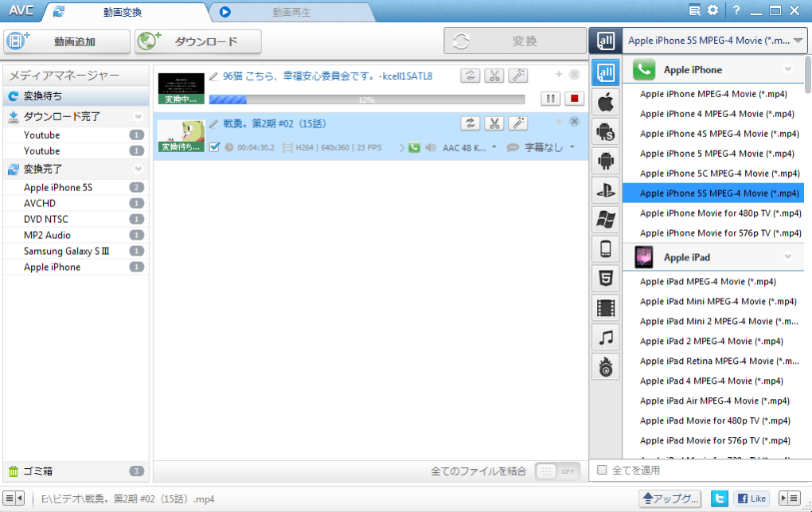This screenshot has height=512, width=812.
Task: Select the All formats category icon
Action: pyautogui.click(x=605, y=72)
